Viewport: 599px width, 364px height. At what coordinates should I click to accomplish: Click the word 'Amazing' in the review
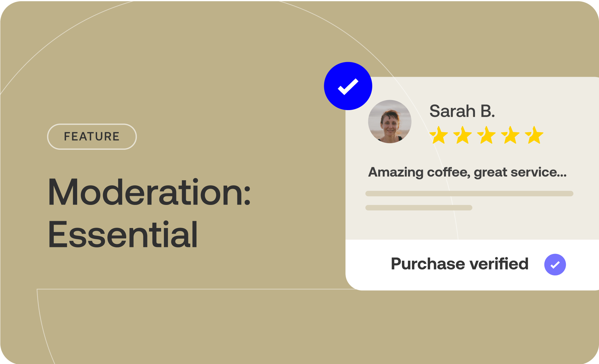[x=396, y=172]
